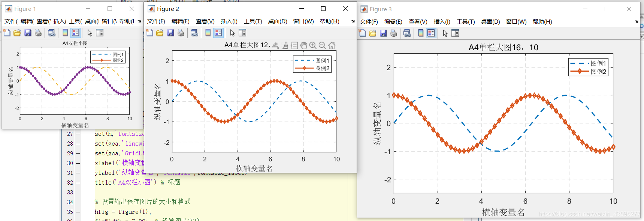Open 文件 menu in Figure 1

[11, 21]
